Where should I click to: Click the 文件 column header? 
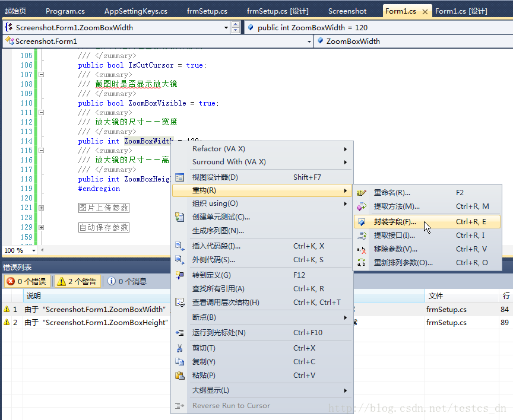pyautogui.click(x=462, y=296)
